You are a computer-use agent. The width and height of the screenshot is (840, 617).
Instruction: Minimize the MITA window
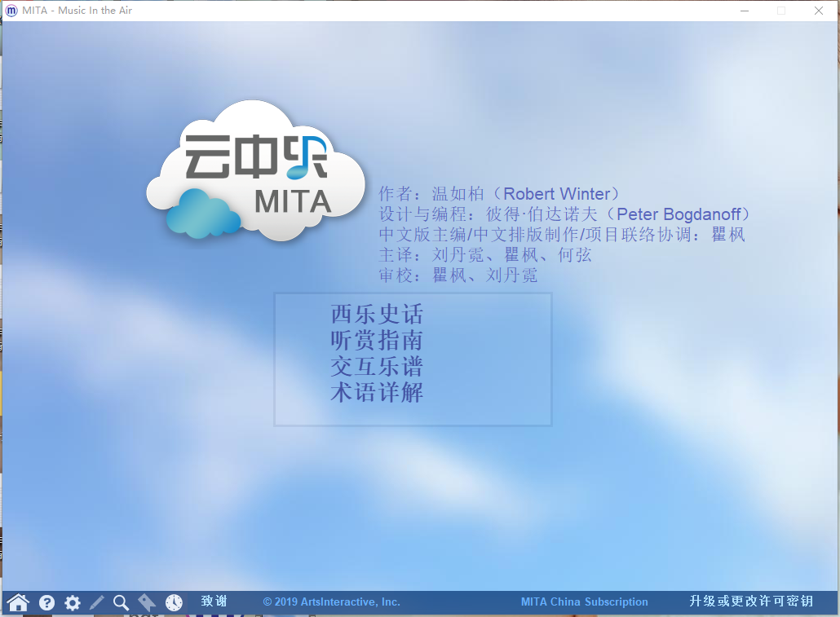[745, 11]
